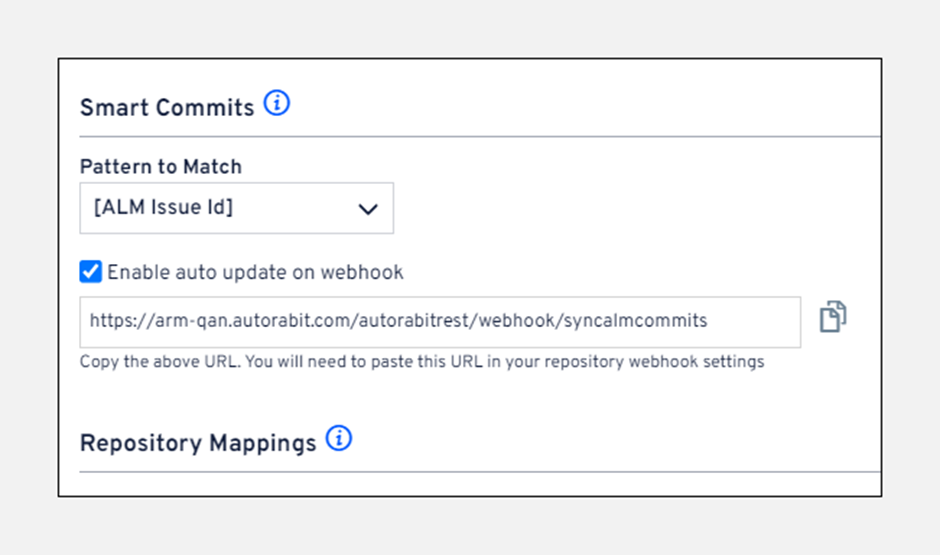Click the chevron arrow in pattern dropdown
Screen dimensions: 940x555
(367, 209)
